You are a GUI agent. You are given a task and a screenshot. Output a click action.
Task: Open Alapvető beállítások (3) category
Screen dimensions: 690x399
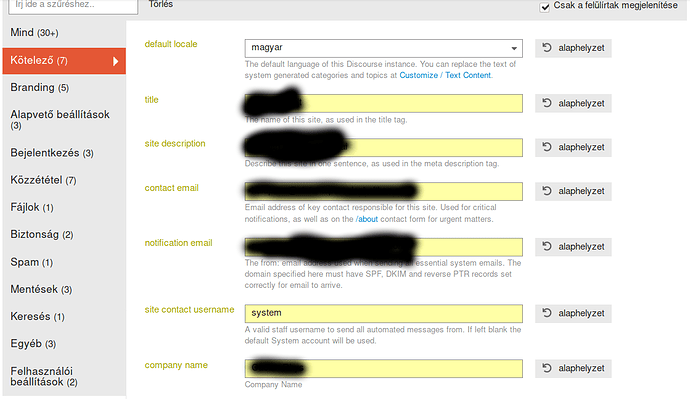click(64, 120)
